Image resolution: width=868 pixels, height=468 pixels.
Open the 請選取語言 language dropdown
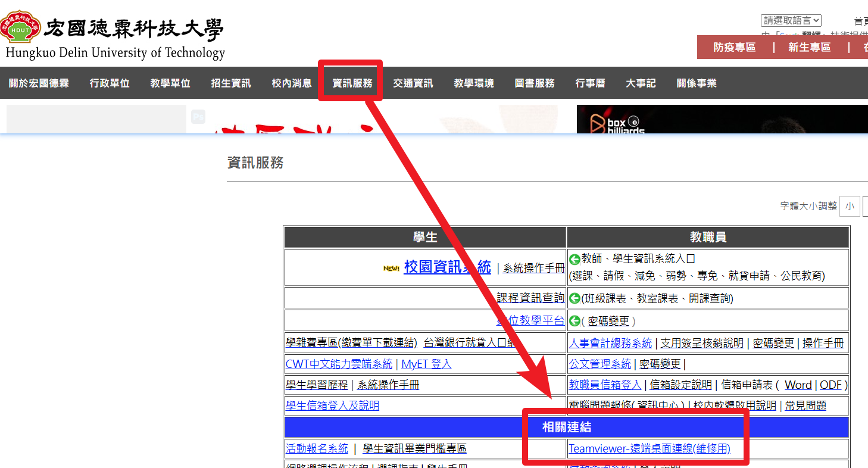(791, 21)
